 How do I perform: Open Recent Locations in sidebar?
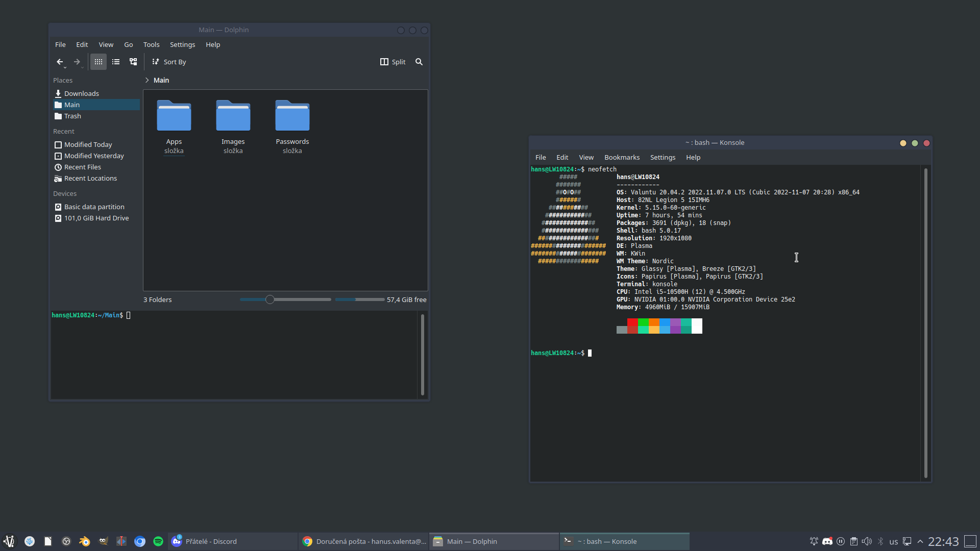tap(90, 178)
